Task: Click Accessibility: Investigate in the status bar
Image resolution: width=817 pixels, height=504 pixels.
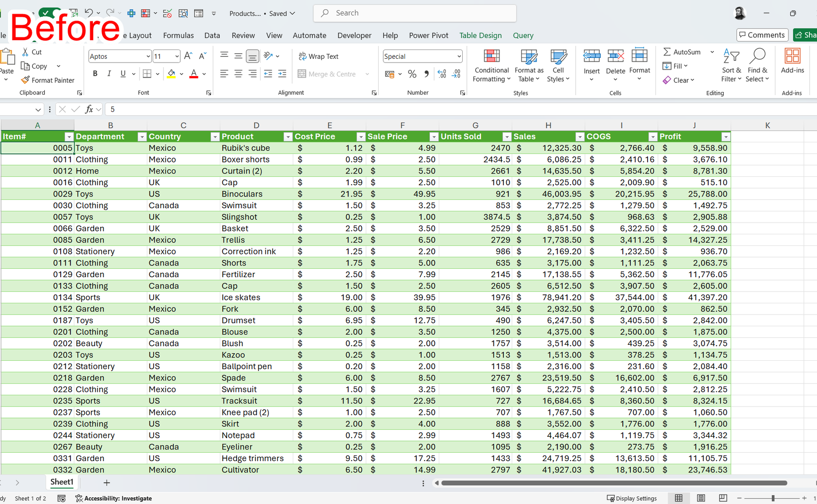Action: click(x=114, y=498)
